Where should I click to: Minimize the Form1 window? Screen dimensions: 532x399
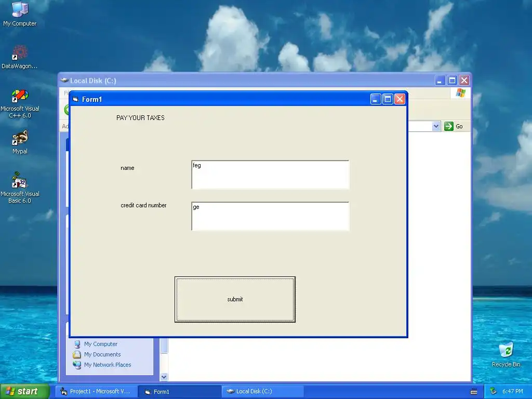[375, 99]
